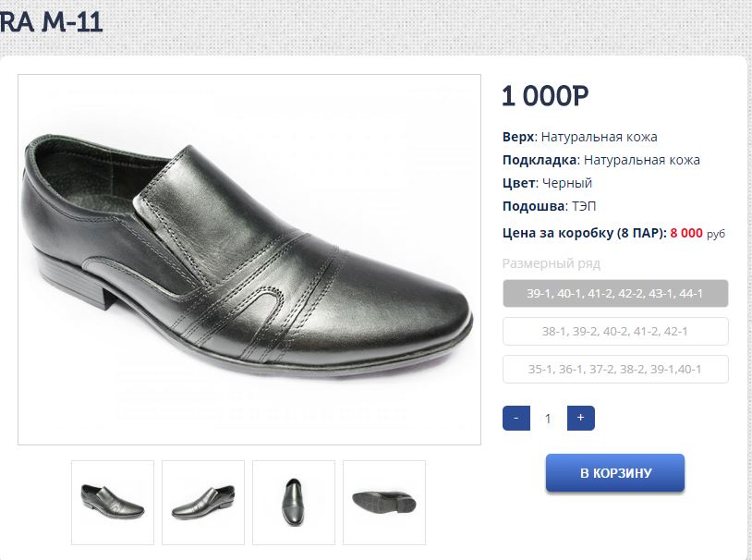Click the Размерный ряд label
Screen dimensions: 752x560
552,263
